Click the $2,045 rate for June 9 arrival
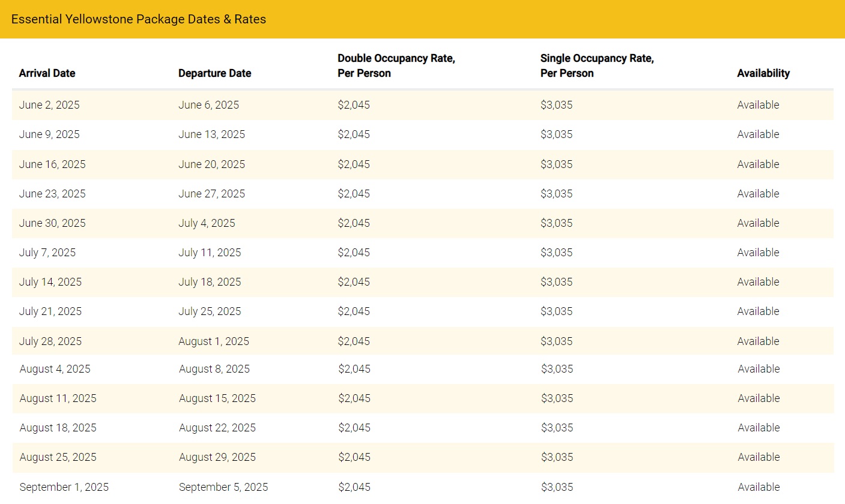The image size is (845, 504). click(x=354, y=134)
